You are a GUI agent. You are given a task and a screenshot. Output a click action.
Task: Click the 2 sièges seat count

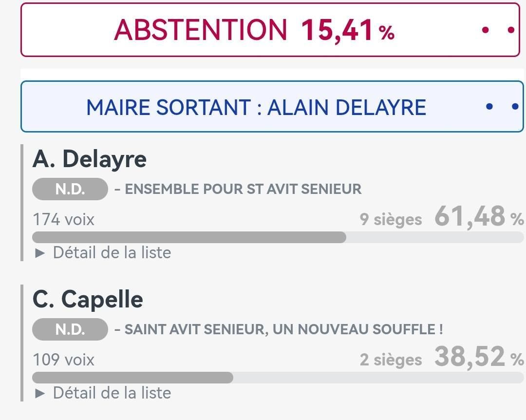391,360
